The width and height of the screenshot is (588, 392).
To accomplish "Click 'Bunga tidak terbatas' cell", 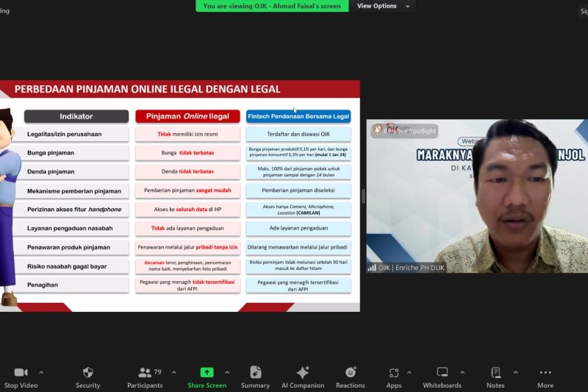I will point(187,153).
